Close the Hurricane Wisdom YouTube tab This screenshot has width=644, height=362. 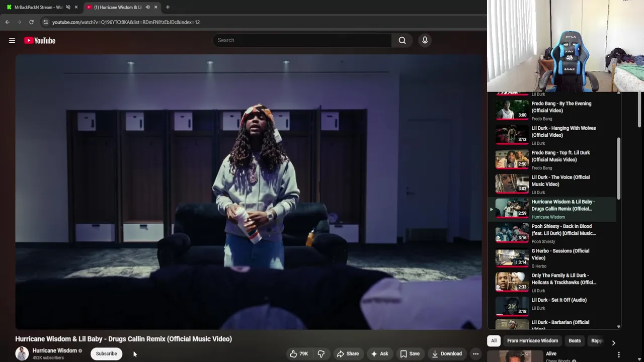coord(155,7)
